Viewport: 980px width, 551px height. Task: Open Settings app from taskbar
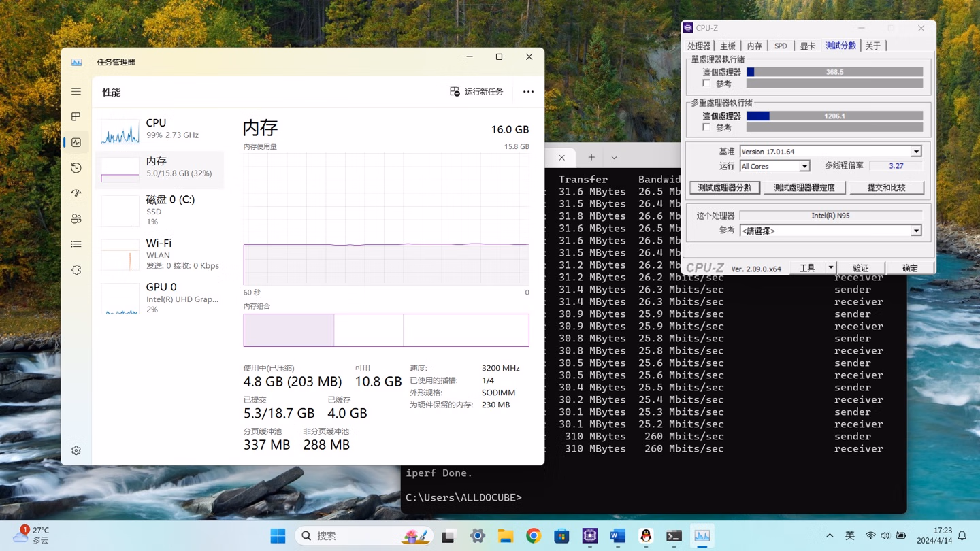click(478, 536)
